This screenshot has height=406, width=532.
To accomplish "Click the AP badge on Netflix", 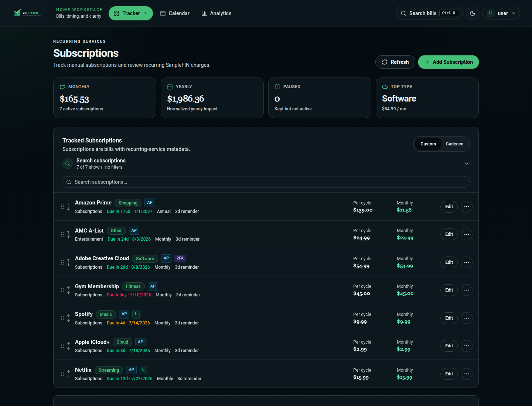I will tap(131, 370).
